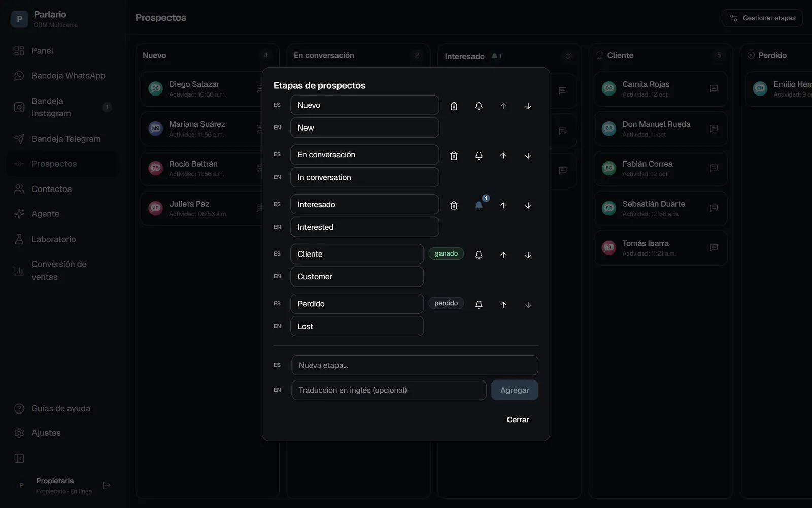
Task: Move Cliente stage up
Action: pos(503,255)
